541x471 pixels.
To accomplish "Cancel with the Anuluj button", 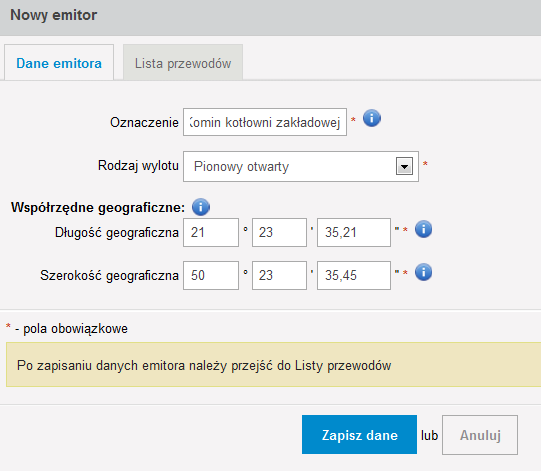I will coord(480,435).
